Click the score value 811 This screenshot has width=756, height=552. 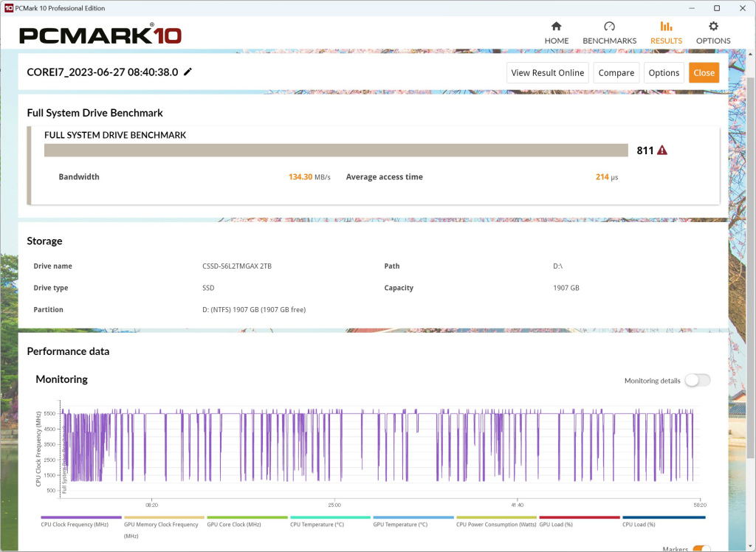pos(645,151)
